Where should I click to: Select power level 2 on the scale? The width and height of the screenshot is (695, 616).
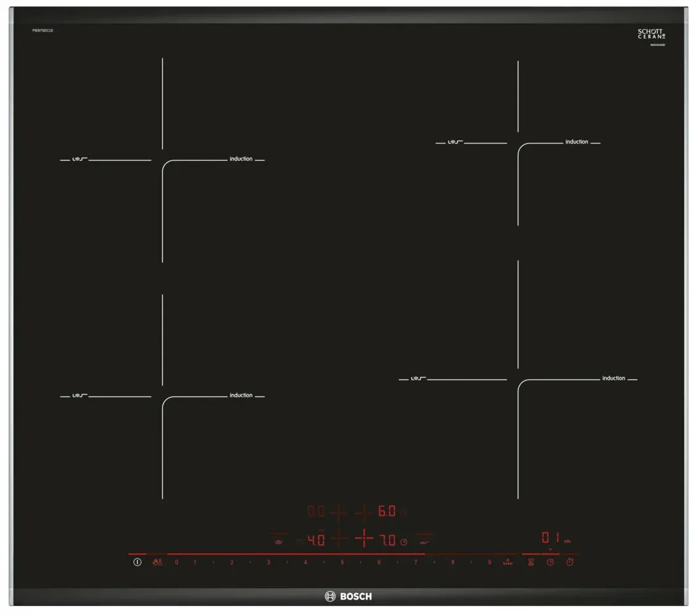(231, 562)
